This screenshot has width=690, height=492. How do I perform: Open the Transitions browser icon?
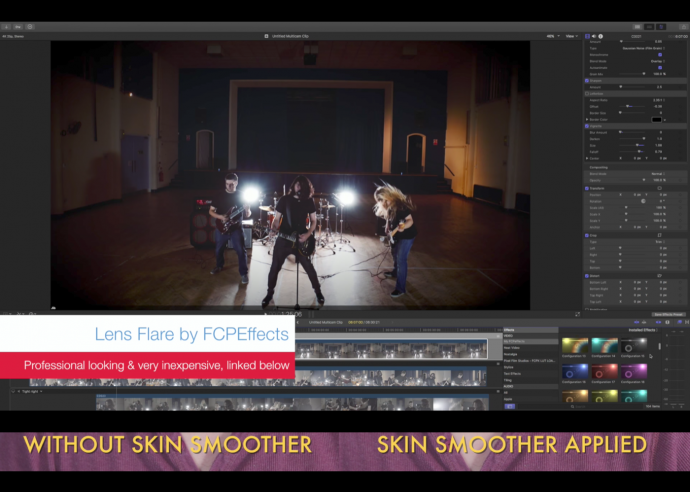pyautogui.click(x=686, y=322)
